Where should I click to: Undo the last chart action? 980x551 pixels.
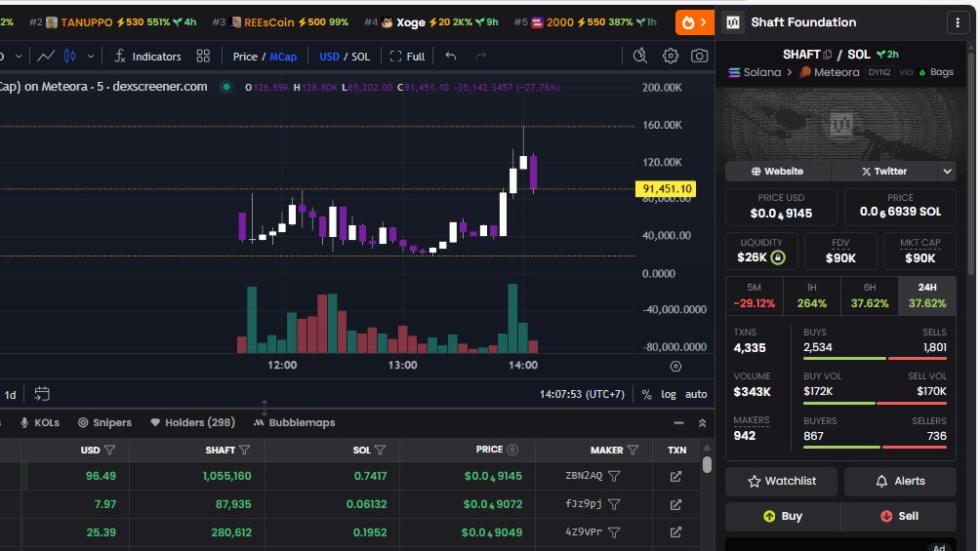tap(451, 57)
